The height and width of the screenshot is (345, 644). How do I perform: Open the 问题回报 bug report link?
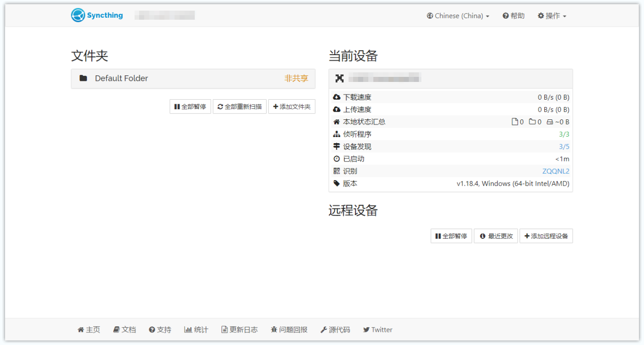pos(289,330)
